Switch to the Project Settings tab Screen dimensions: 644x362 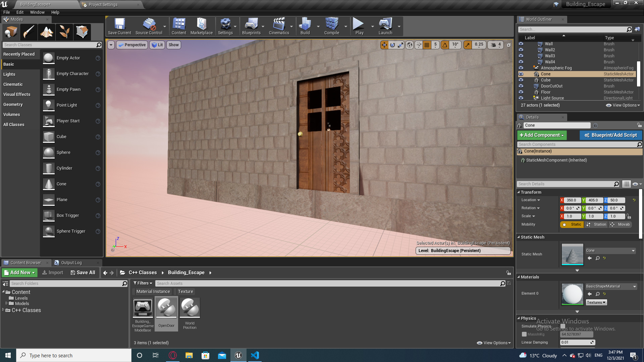point(103,4)
